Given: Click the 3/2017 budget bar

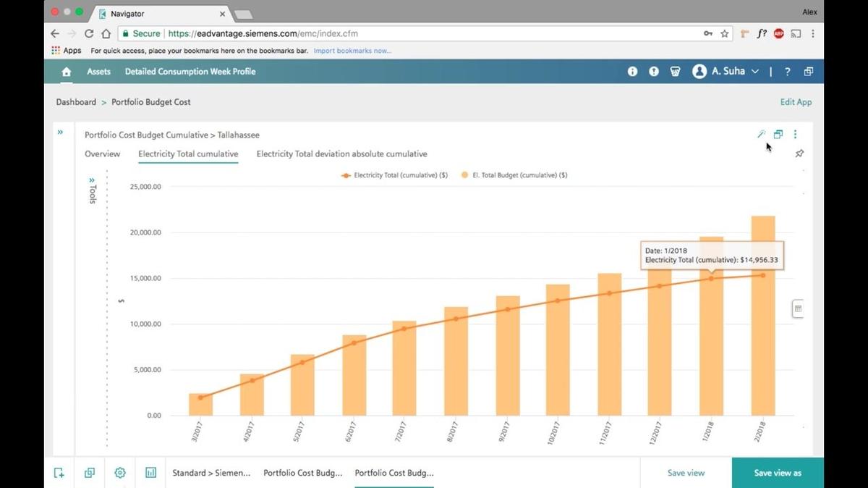Looking at the screenshot, I should [x=200, y=405].
